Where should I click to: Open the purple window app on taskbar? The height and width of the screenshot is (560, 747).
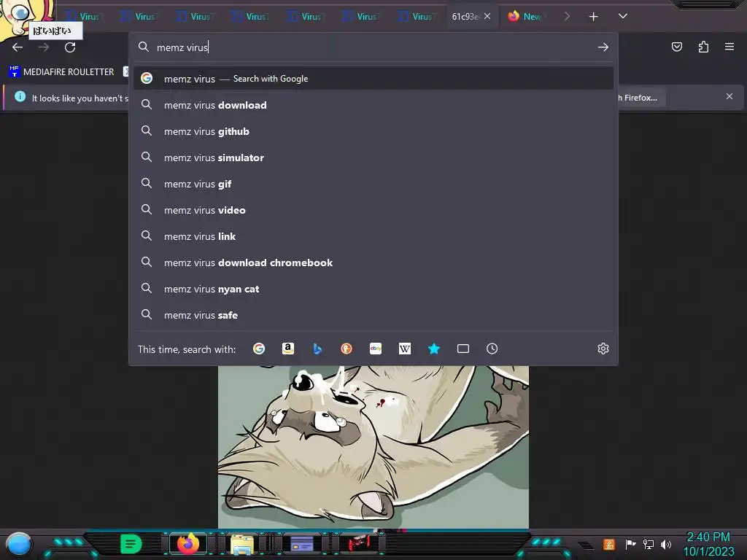point(301,544)
